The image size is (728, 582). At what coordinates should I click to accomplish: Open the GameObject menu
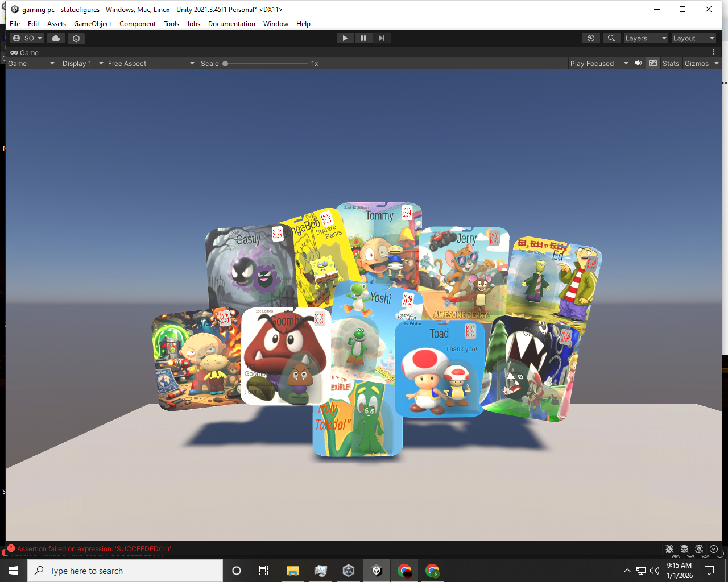pos(93,24)
